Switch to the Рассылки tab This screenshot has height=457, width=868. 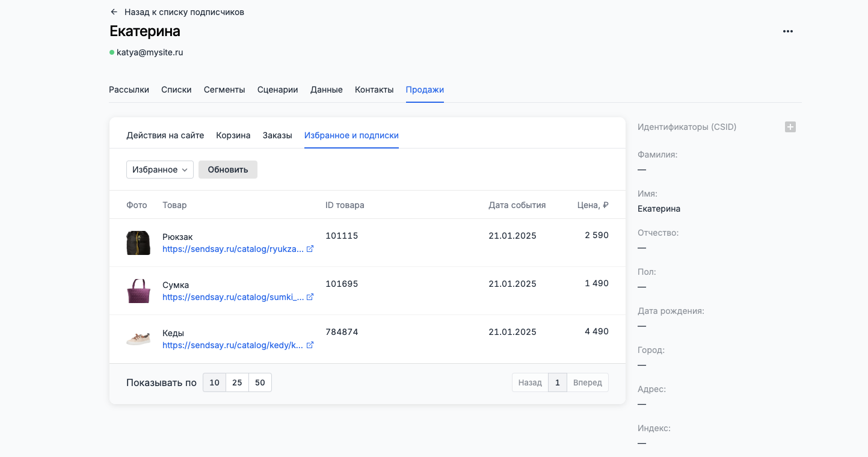129,90
